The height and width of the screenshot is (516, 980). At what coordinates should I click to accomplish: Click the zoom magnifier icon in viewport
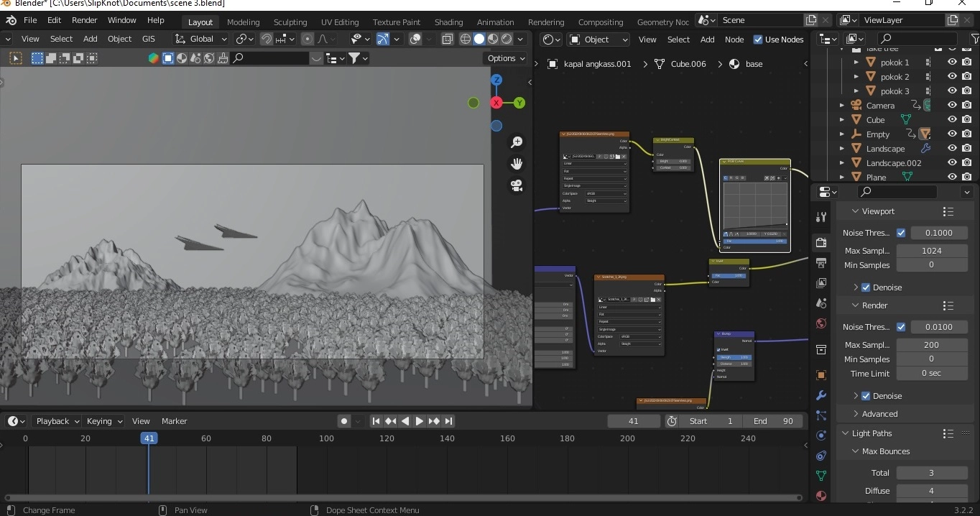coord(516,142)
